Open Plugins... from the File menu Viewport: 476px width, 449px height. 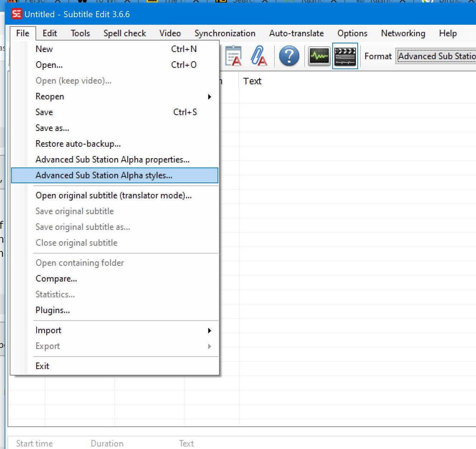point(115,310)
